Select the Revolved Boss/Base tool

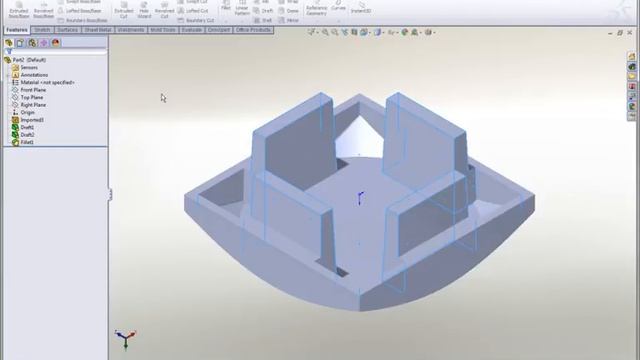pyautogui.click(x=43, y=10)
